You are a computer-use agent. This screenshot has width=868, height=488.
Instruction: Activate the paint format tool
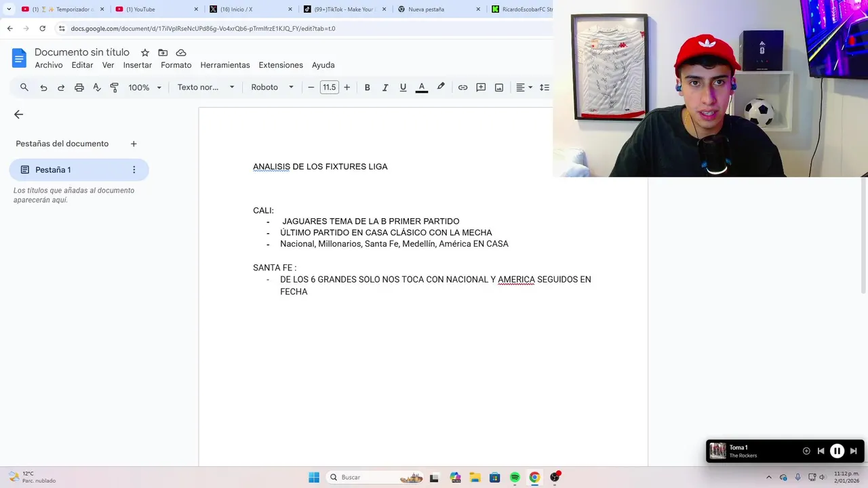point(114,87)
